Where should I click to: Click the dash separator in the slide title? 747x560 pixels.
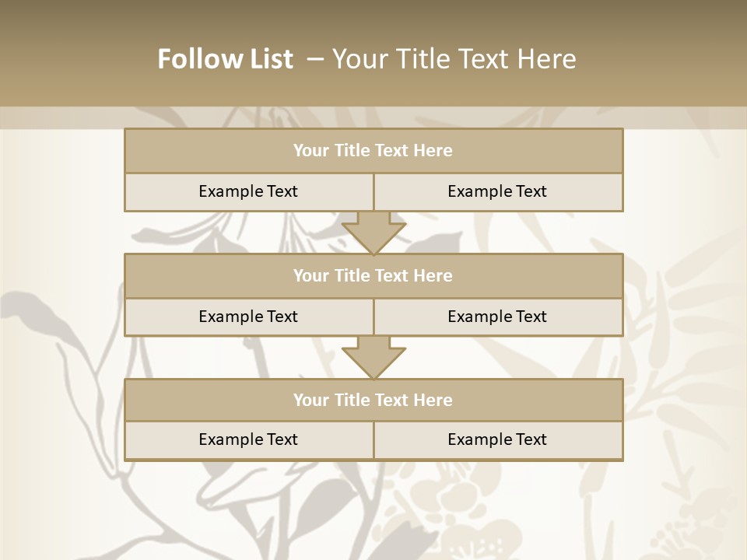coord(314,59)
